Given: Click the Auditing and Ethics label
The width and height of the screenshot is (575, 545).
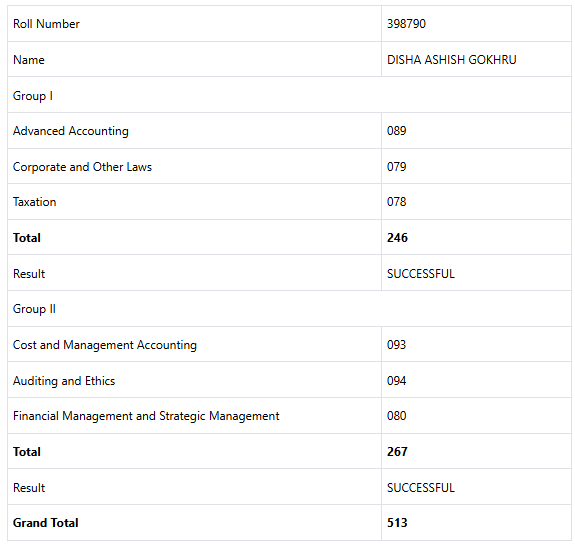Looking at the screenshot, I should pos(64,381).
